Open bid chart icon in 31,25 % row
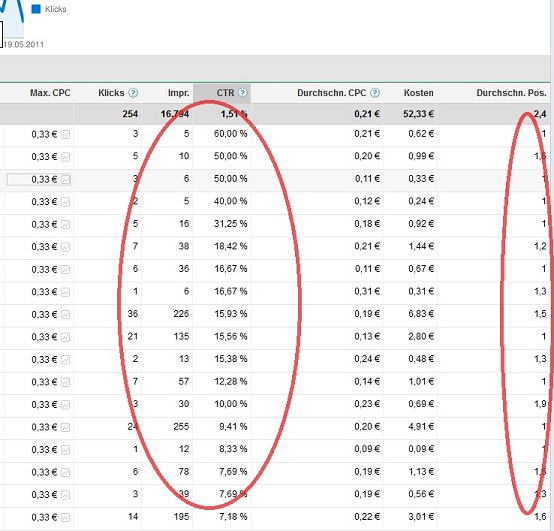554x531 pixels. point(65,224)
